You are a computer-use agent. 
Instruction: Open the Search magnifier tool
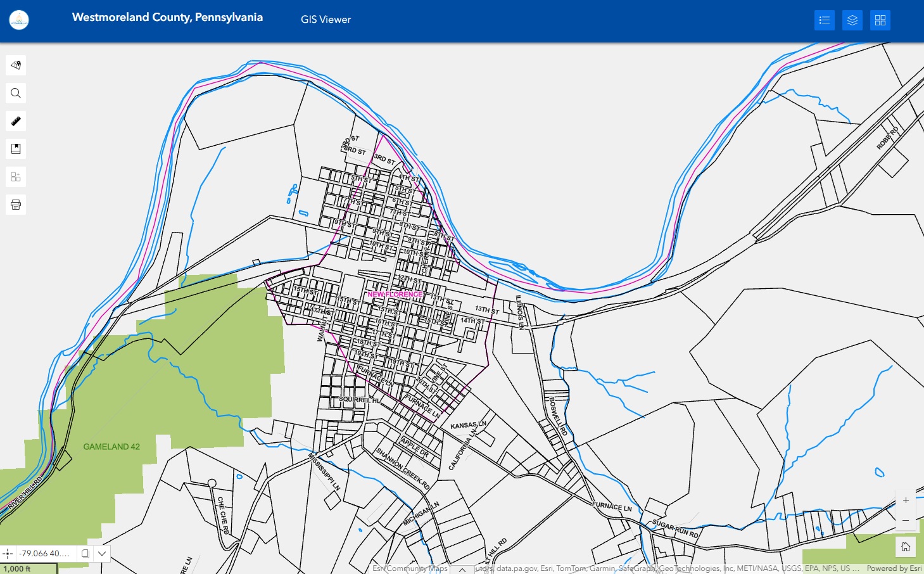click(x=16, y=93)
